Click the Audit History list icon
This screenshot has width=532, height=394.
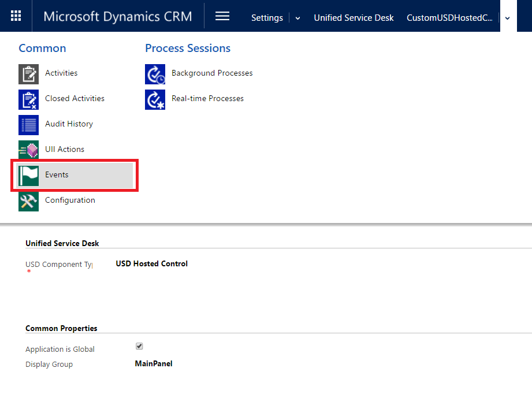(x=28, y=124)
